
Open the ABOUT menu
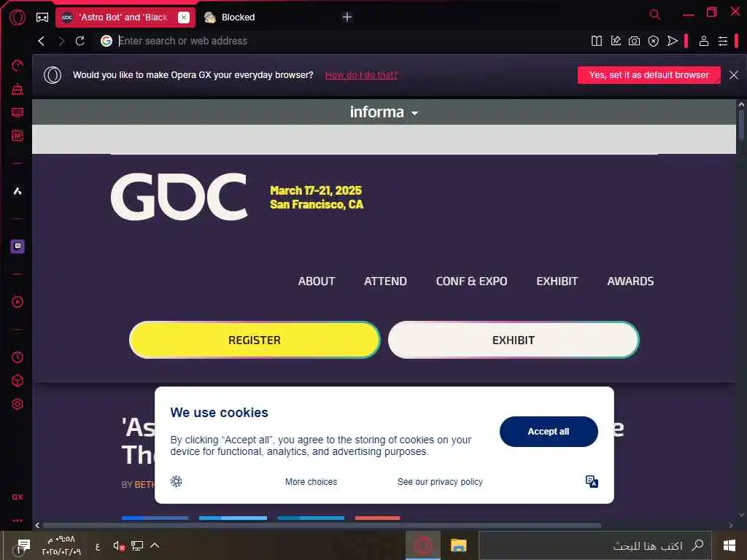317,281
